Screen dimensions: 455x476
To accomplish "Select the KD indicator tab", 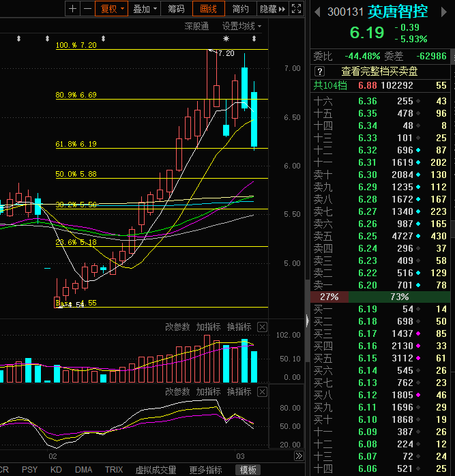I will [56, 470].
